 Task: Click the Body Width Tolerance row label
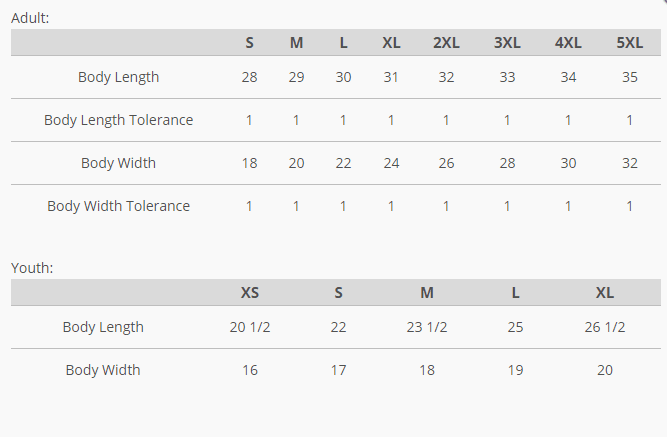pyautogui.click(x=118, y=206)
